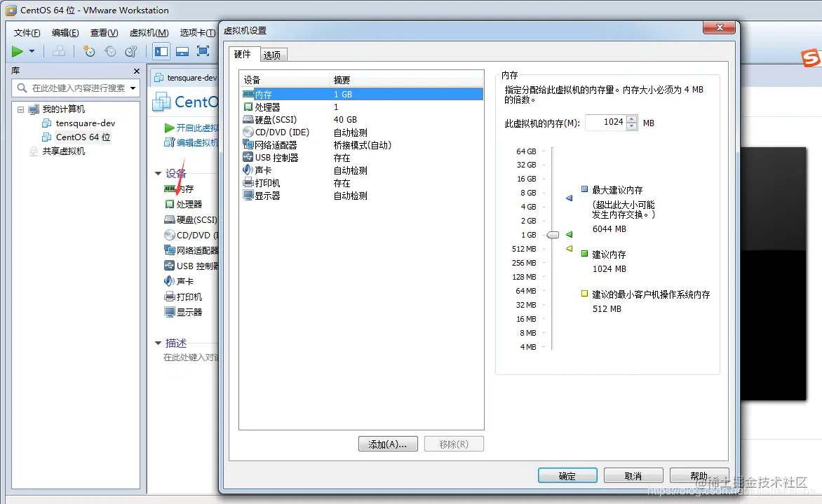
Task: Click the revert to snapshot toolbar icon
Action: click(110, 51)
